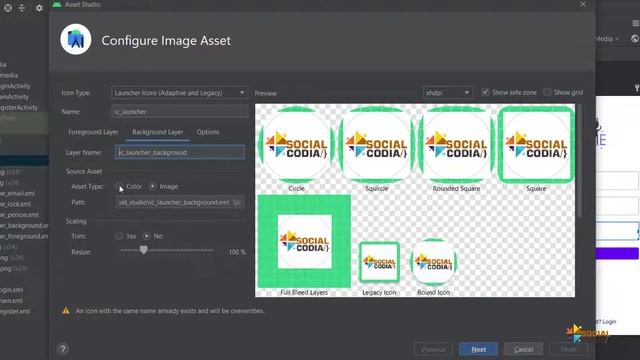Open help with the question mark button
The image size is (640, 360).
click(63, 349)
